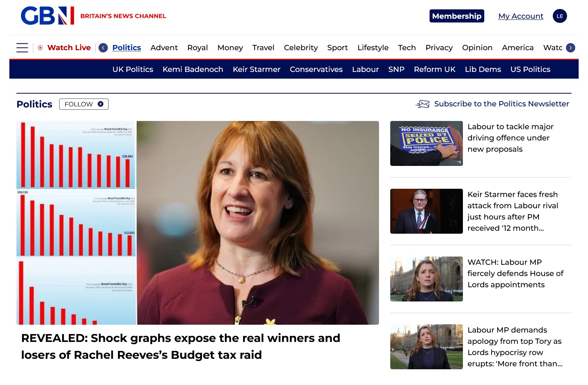The image size is (588, 385).
Task: Go to the Money category
Action: pos(230,48)
